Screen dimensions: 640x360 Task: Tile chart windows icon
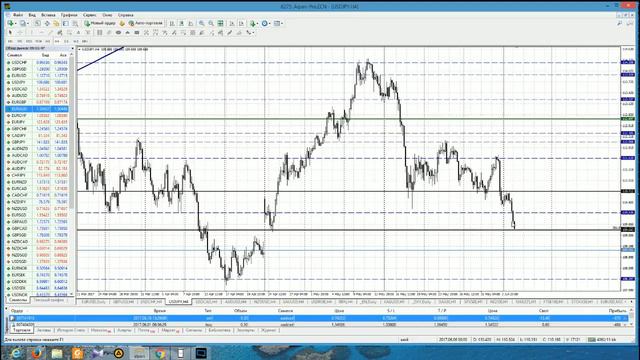pos(220,23)
